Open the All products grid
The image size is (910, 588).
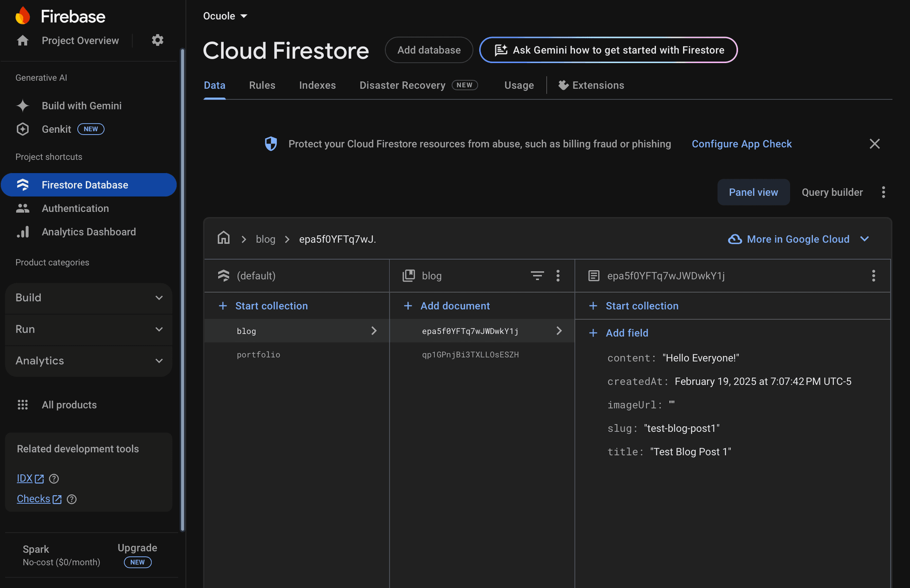(69, 405)
